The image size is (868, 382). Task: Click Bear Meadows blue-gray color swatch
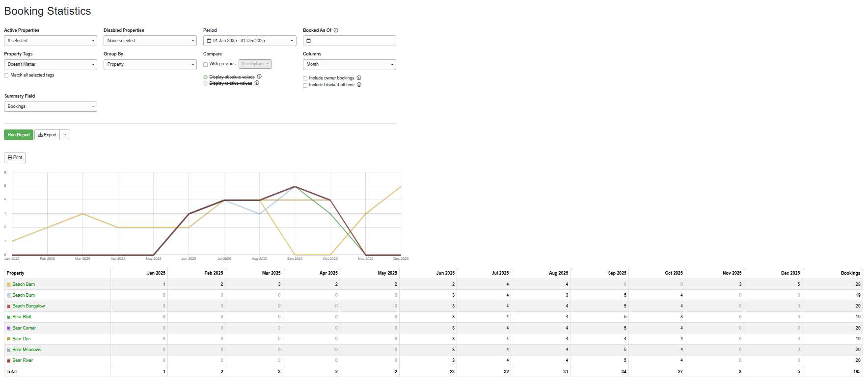click(9, 350)
